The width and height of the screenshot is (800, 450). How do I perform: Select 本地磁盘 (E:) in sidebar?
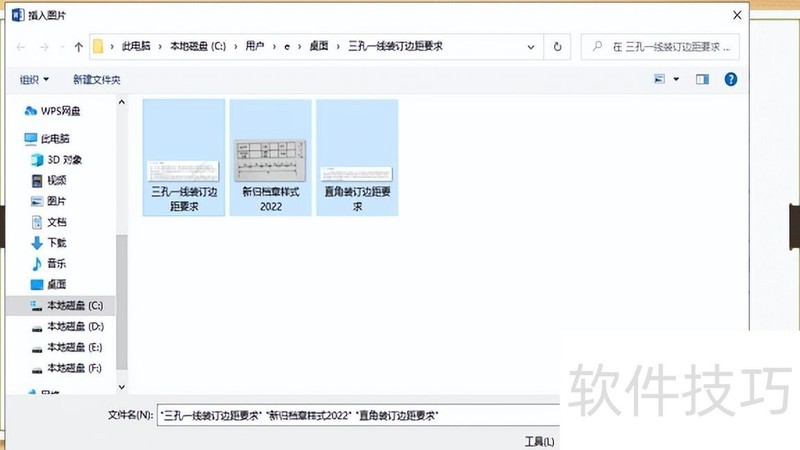(67, 347)
